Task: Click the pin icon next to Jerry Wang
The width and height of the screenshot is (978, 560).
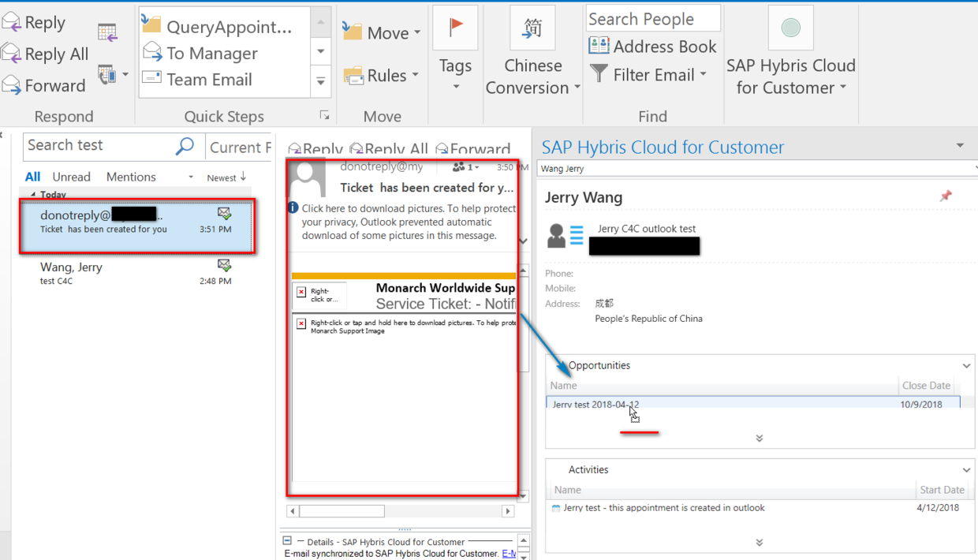Action: [x=946, y=196]
